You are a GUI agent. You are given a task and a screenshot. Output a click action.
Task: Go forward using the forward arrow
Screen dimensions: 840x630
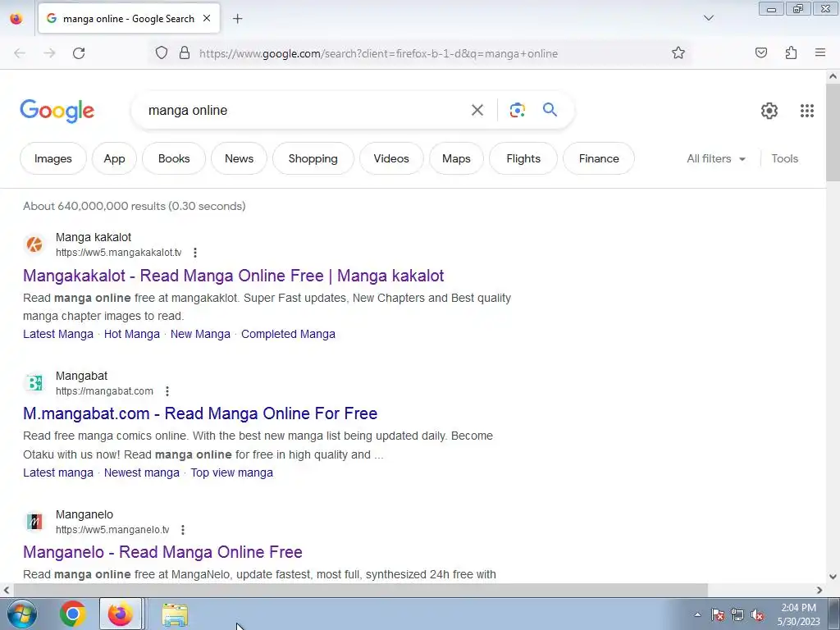(49, 53)
